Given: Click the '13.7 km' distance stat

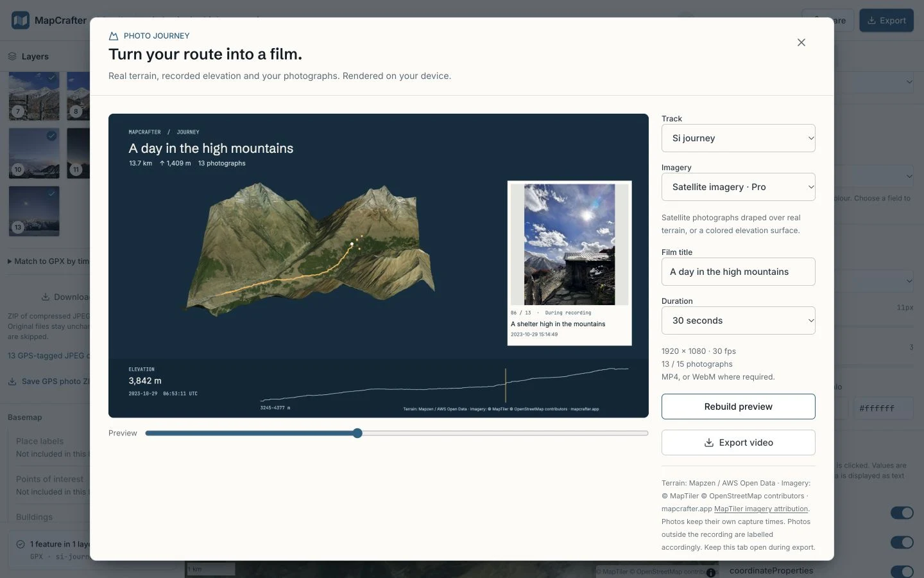Looking at the screenshot, I should (141, 163).
